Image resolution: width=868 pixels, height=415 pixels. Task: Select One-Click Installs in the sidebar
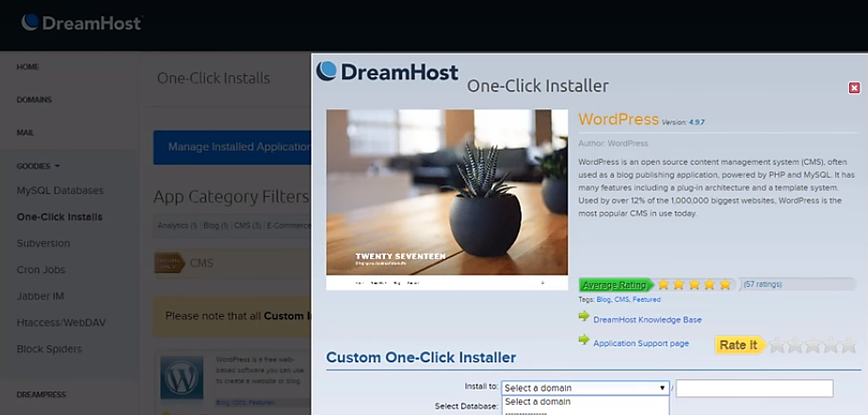click(x=60, y=216)
